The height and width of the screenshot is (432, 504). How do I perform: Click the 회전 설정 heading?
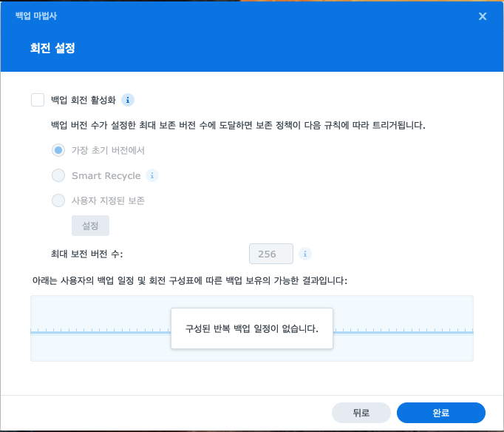[52, 48]
